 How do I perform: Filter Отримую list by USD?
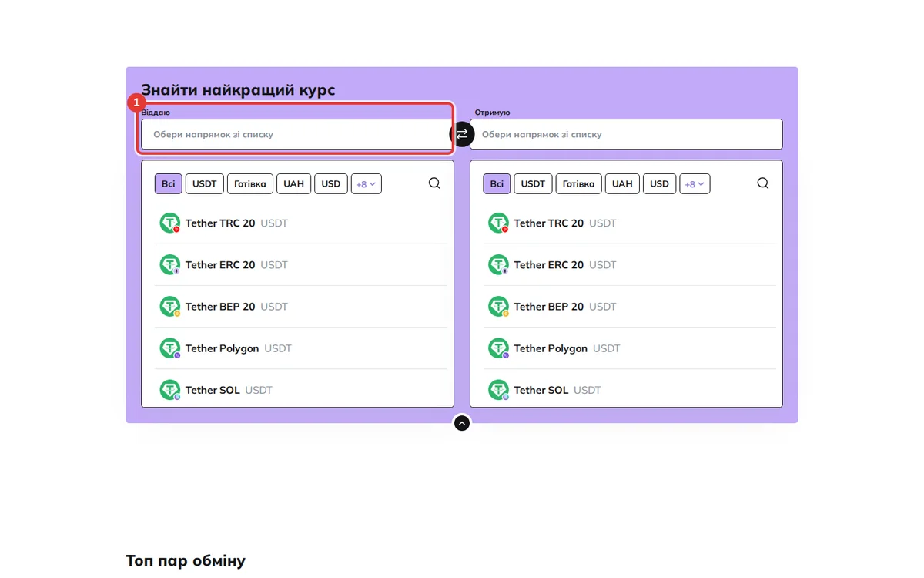660,184
